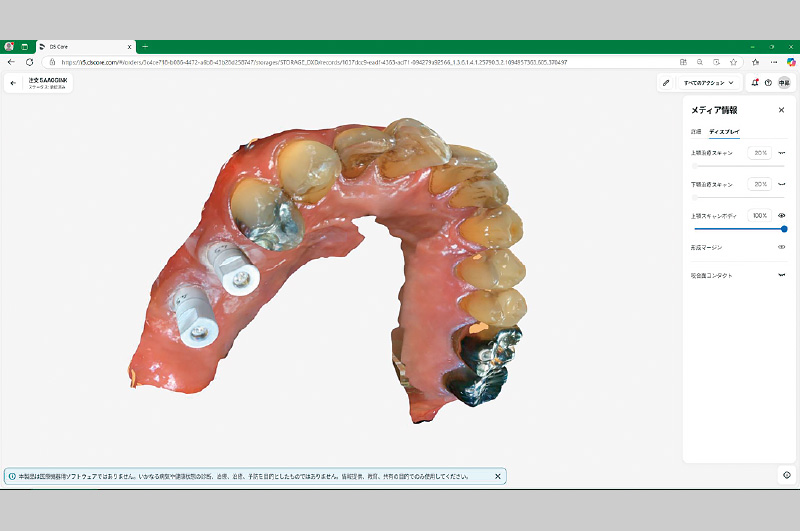Switch to the ディスプレイ tab
The width and height of the screenshot is (800, 531).
pyautogui.click(x=724, y=131)
